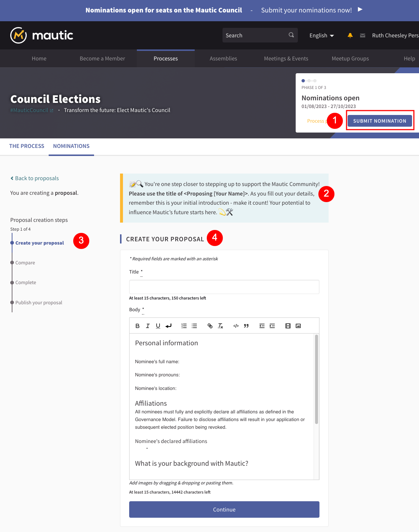Click the insert link icon
This screenshot has width=419, height=532.
210,326
